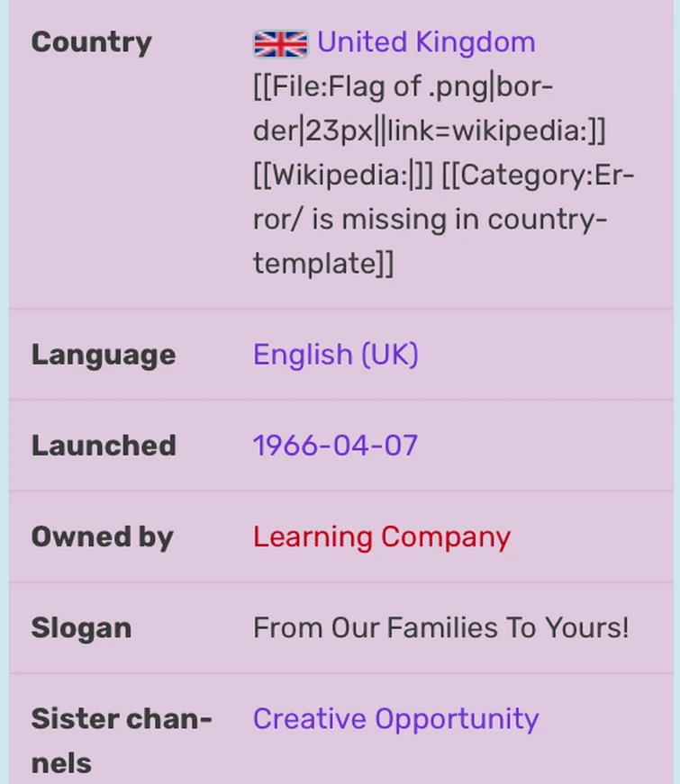Open the 1966-04-07 launch date link
Viewport: 680px width, 784px height.
[334, 445]
